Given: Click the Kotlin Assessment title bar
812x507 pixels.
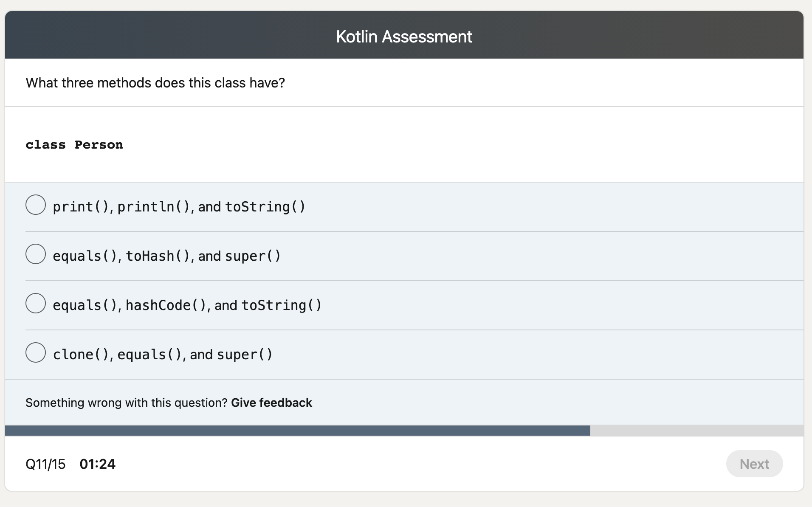Looking at the screenshot, I should (x=404, y=36).
